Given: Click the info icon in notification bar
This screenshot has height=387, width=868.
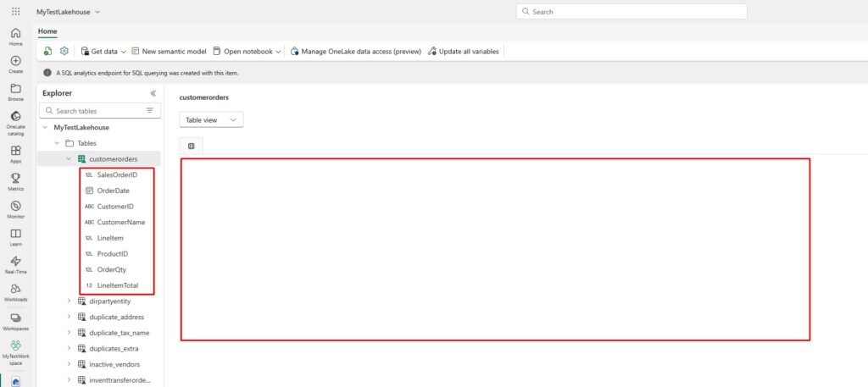Looking at the screenshot, I should [47, 73].
